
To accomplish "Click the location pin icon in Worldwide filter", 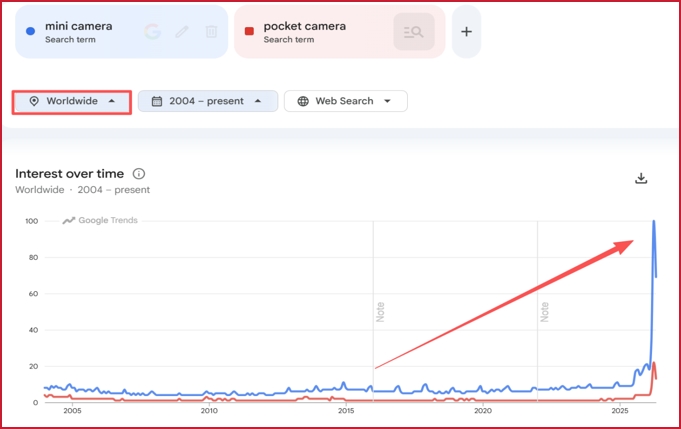I will click(34, 101).
